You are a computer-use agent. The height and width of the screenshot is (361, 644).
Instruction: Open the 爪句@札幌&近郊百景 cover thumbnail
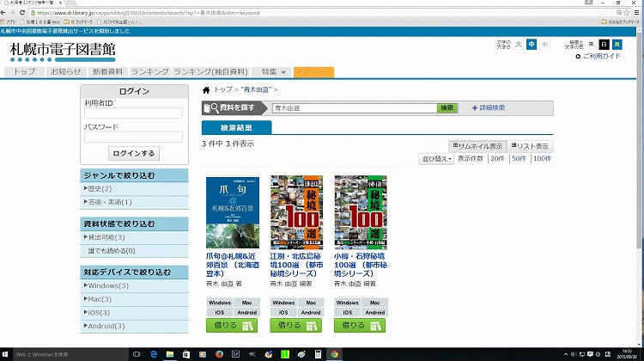pos(233,212)
